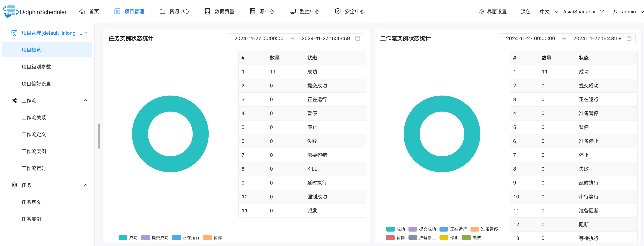Click the 数据质量 document icon
This screenshot has width=644, height=246.
pos(207,11)
